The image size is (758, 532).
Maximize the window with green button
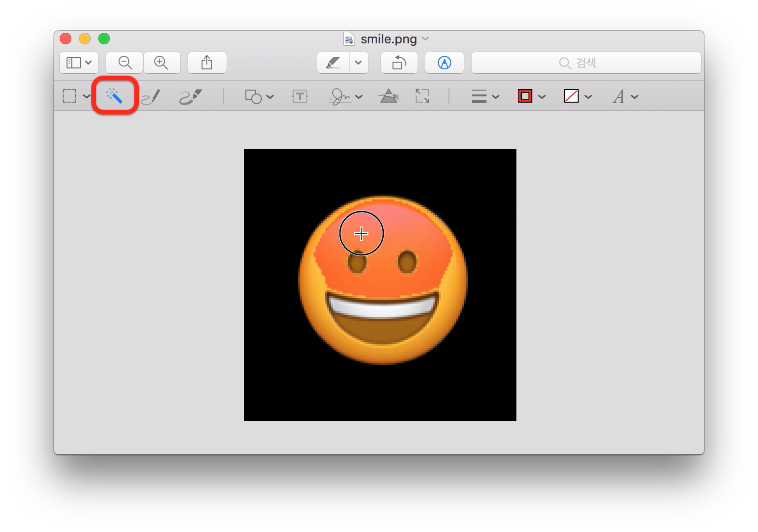coord(104,39)
